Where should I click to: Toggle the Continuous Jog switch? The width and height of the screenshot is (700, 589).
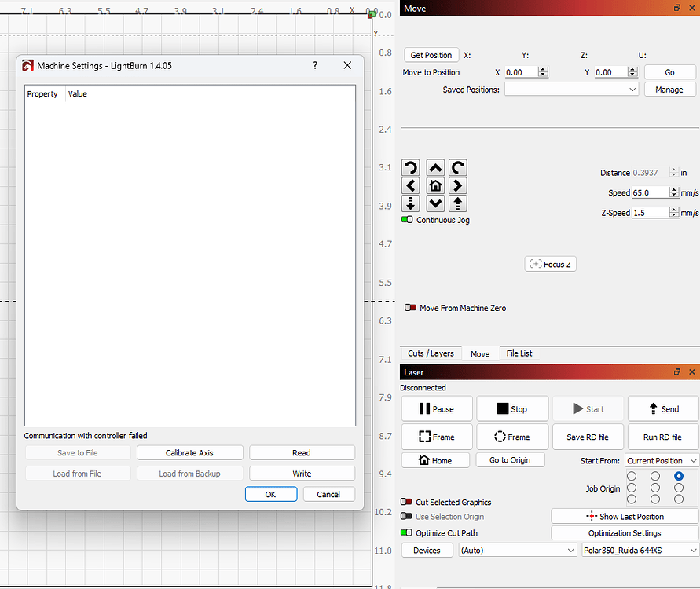pos(407,220)
